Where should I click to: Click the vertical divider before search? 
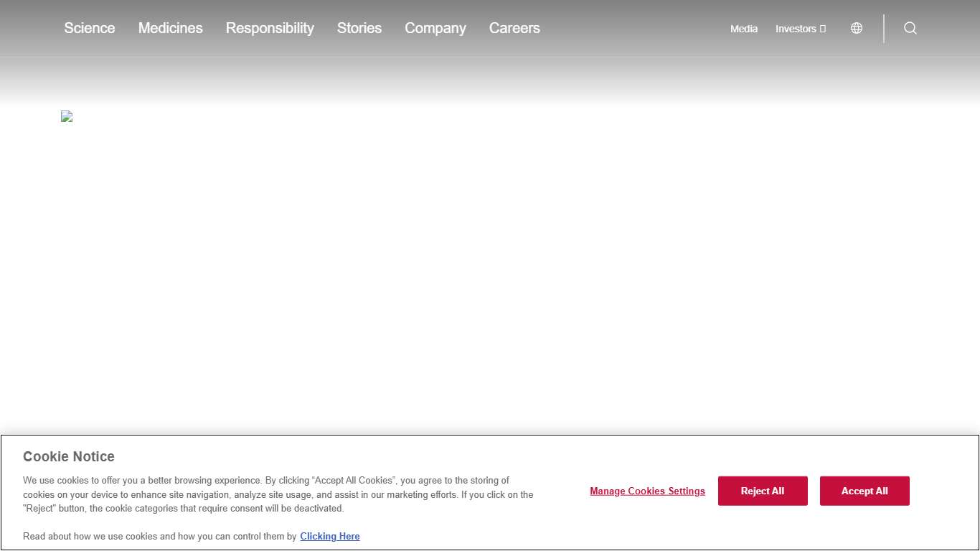click(884, 28)
